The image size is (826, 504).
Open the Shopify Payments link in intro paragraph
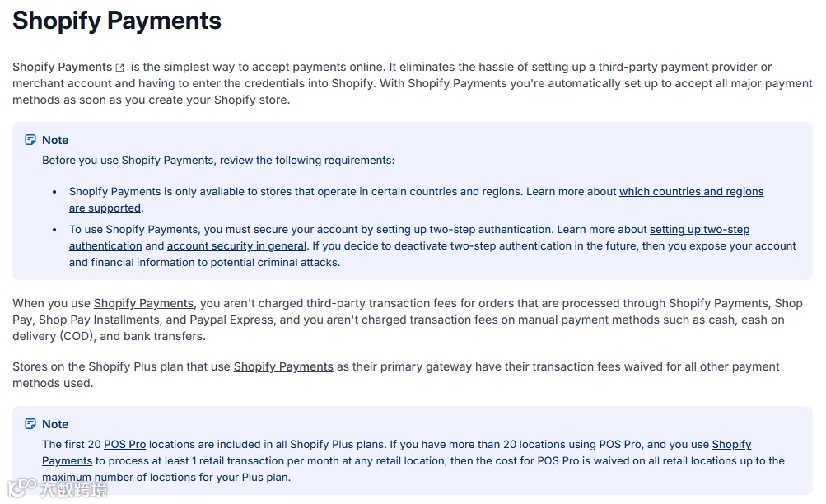click(x=62, y=67)
